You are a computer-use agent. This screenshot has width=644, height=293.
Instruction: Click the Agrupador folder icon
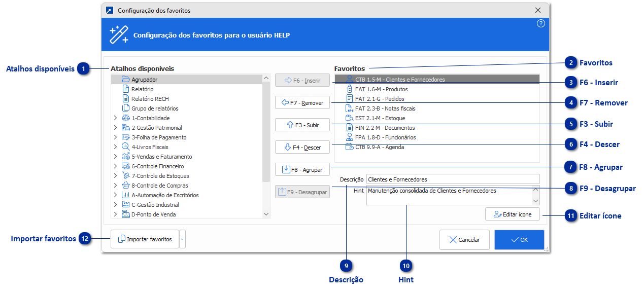125,80
